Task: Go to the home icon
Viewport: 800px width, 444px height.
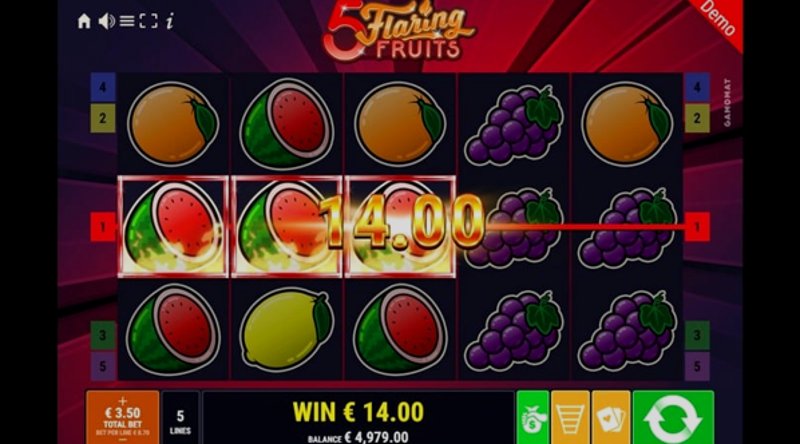Action: [84, 21]
